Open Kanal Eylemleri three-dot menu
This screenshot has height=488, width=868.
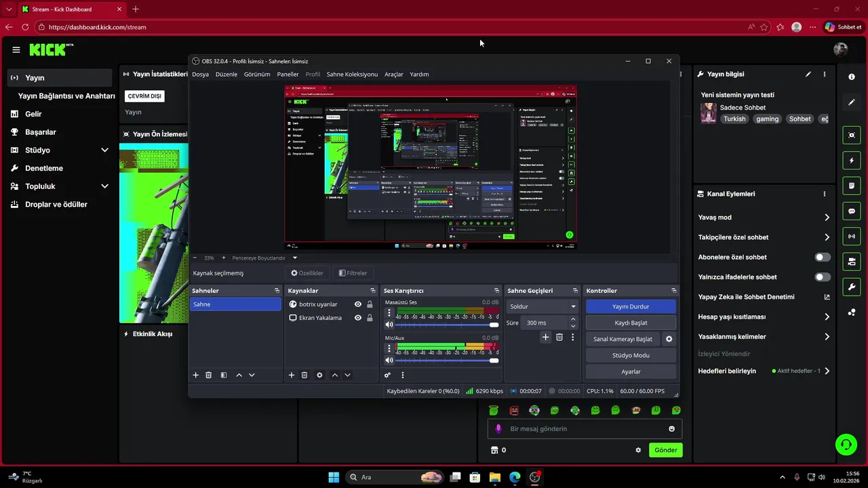point(825,194)
